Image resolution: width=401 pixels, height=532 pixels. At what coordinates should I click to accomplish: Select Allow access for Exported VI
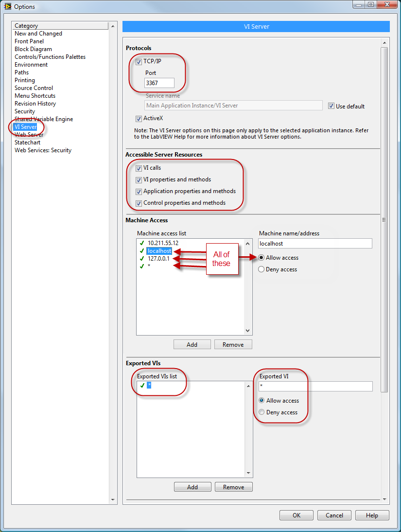262,400
